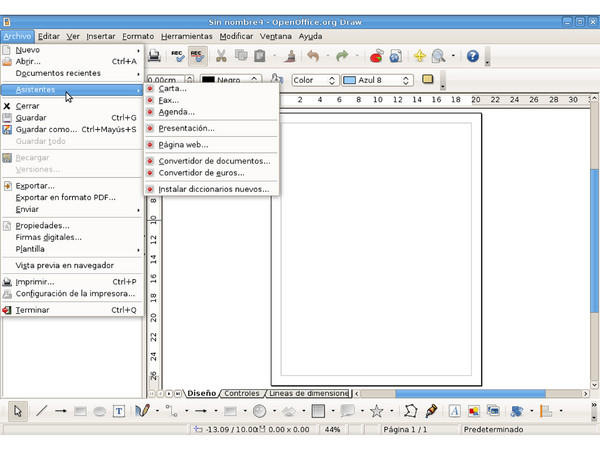
Task: Click the Paste clipboard icon
Action: tap(260, 56)
